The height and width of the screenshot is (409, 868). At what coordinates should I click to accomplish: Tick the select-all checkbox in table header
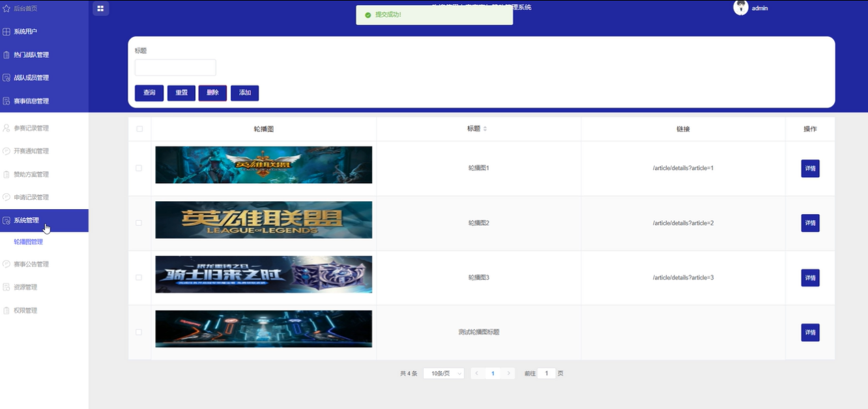coord(139,129)
